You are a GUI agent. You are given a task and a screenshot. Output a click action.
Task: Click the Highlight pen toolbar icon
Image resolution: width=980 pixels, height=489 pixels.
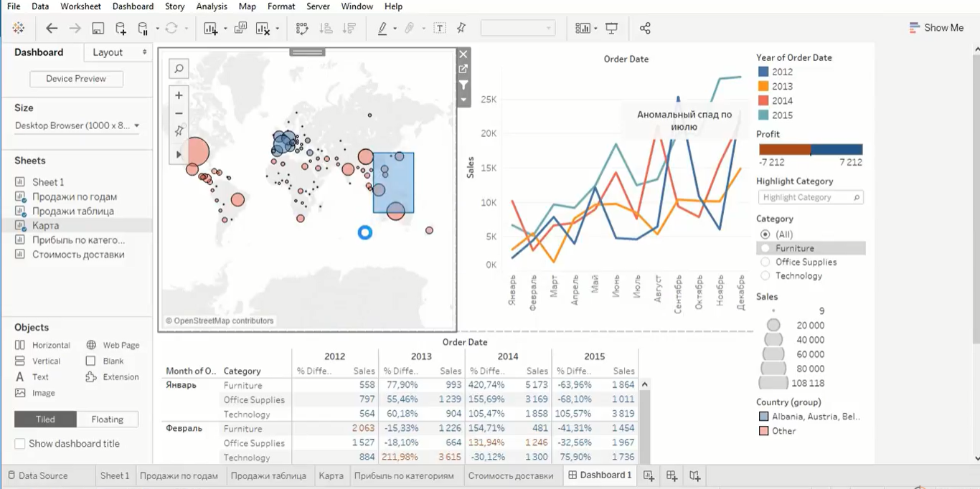(x=382, y=29)
